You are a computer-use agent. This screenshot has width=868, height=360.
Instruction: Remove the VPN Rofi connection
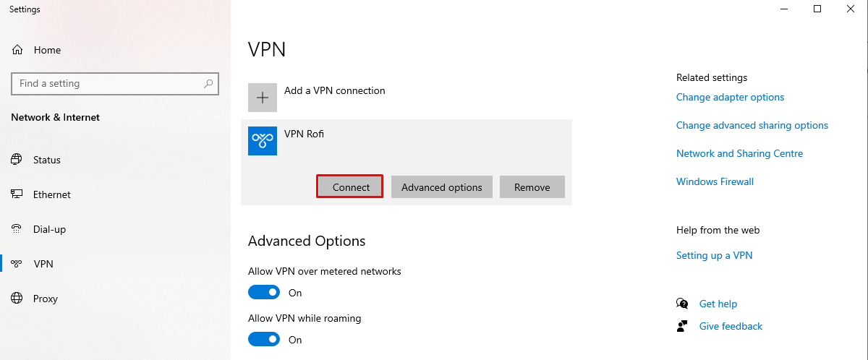(x=532, y=187)
